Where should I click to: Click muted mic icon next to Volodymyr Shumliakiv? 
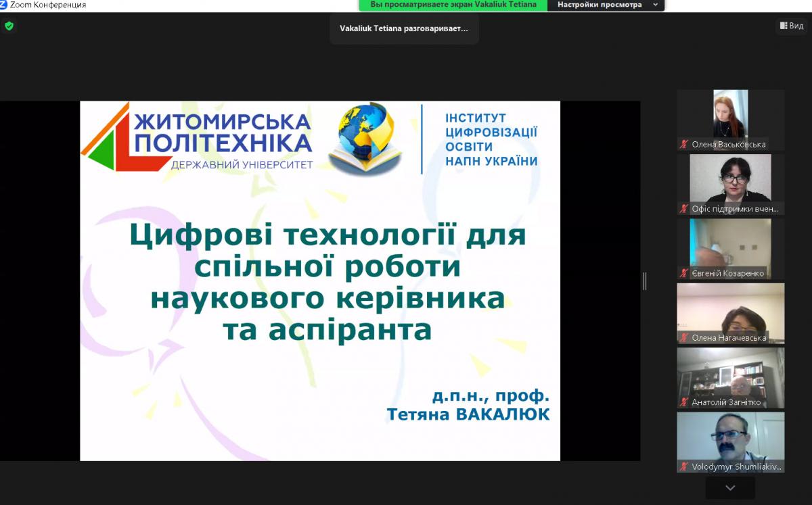point(685,466)
